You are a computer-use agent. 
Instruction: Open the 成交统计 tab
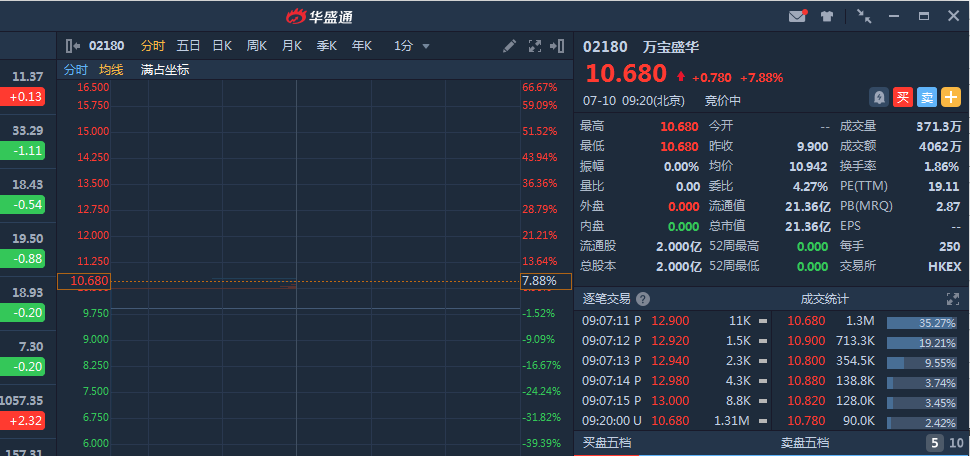coord(825,299)
